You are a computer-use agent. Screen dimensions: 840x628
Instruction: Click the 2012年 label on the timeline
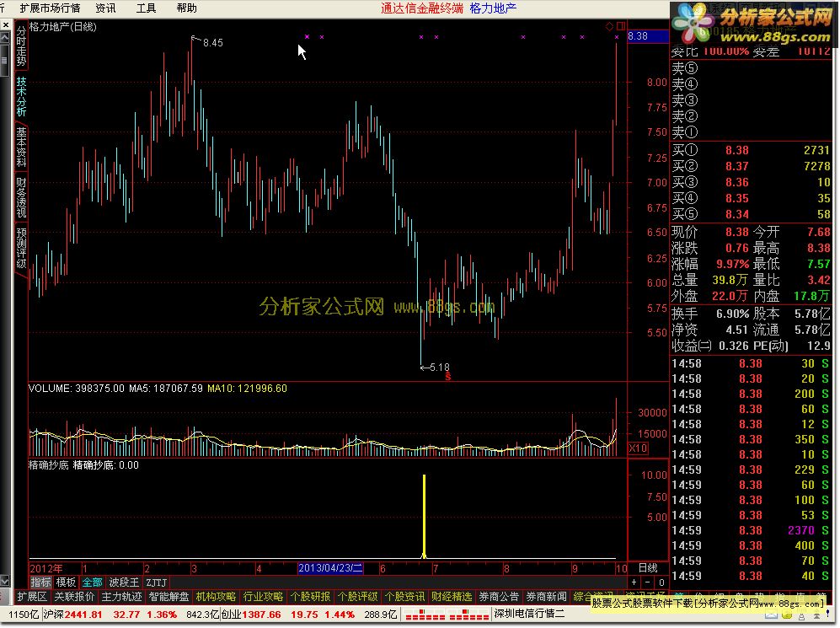46,568
